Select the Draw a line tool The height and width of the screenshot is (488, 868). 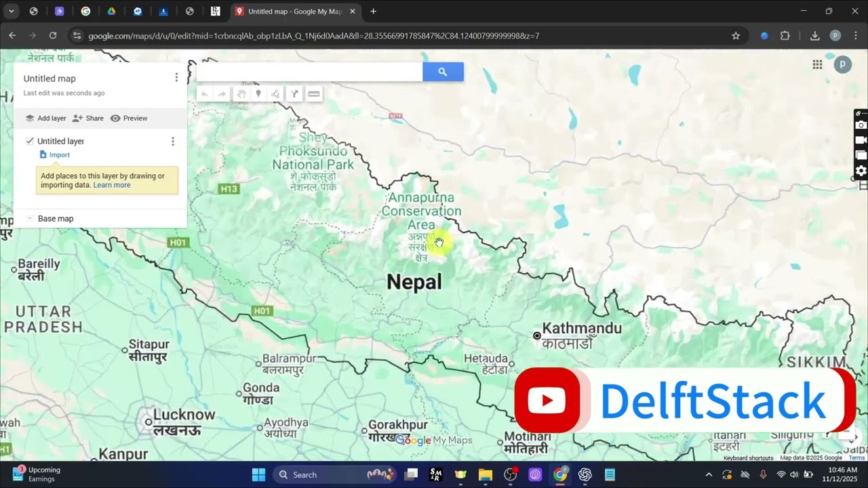pos(276,94)
